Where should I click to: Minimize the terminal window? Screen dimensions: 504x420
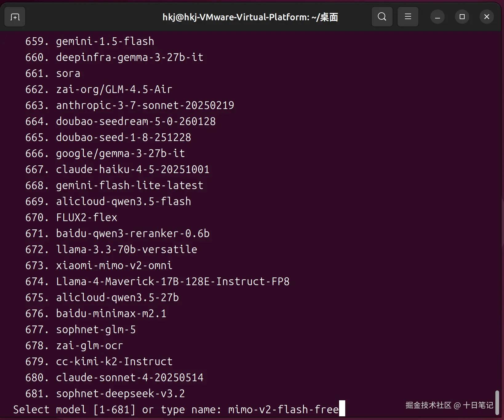[x=437, y=17]
